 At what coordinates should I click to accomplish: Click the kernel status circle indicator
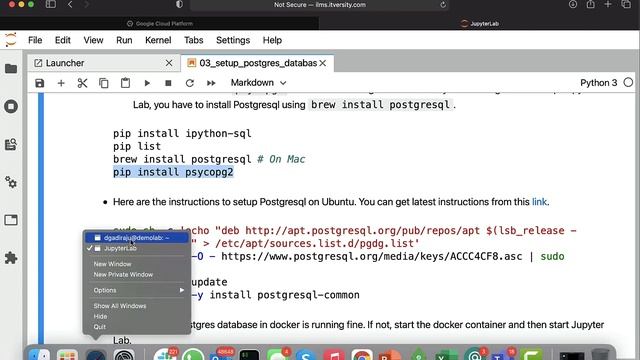tap(628, 83)
